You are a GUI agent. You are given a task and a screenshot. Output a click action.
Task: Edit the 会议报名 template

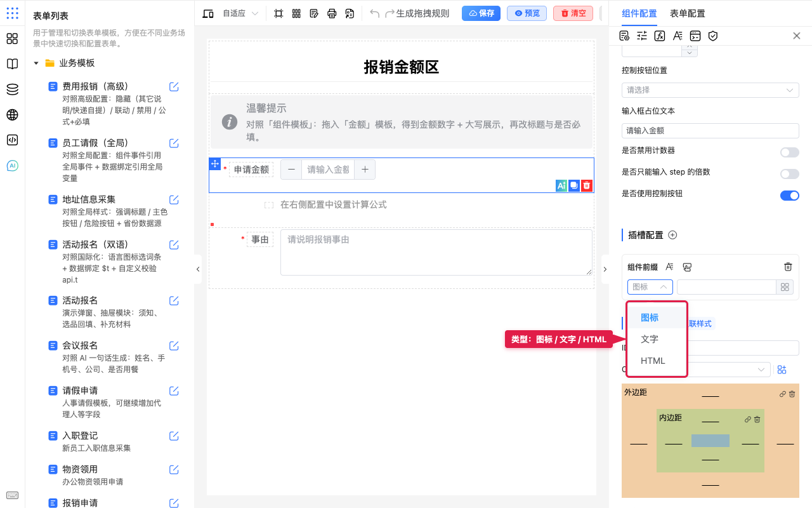coord(174,345)
